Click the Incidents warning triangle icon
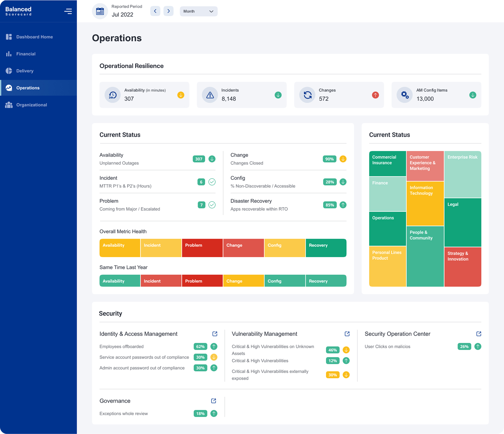 coord(210,95)
